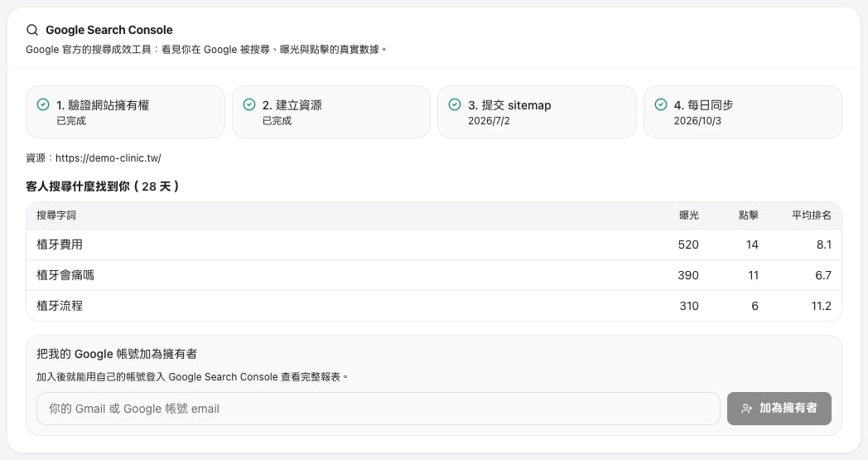Click average position 8.1
868x460 pixels.
pyautogui.click(x=824, y=245)
